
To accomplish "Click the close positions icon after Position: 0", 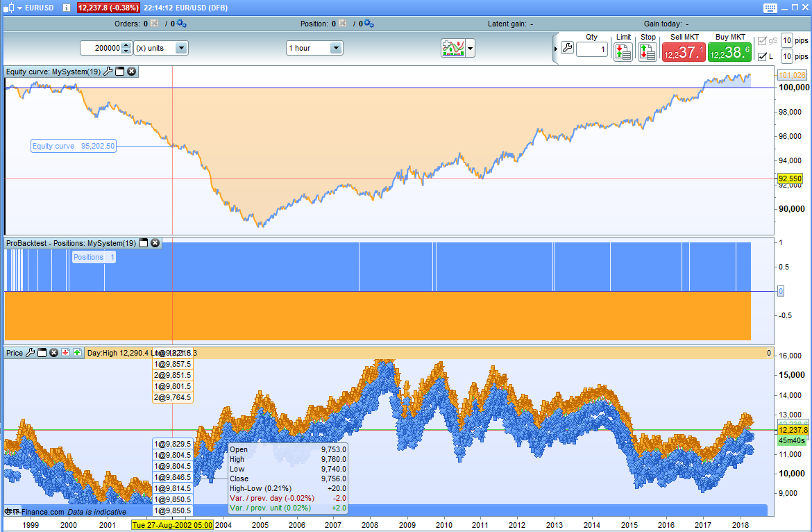I will pos(342,24).
